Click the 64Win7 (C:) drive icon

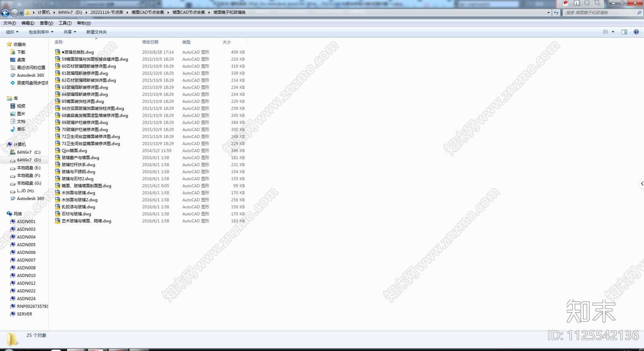tap(12, 152)
